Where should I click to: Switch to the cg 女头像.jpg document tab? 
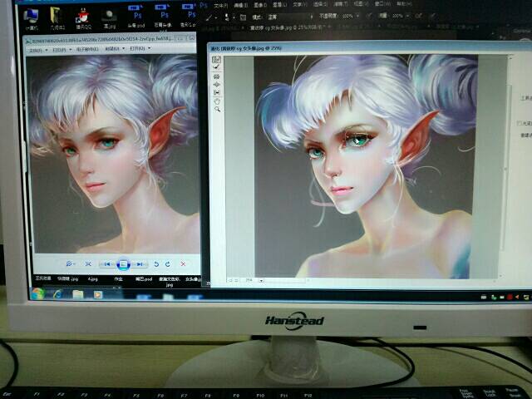pos(291,27)
